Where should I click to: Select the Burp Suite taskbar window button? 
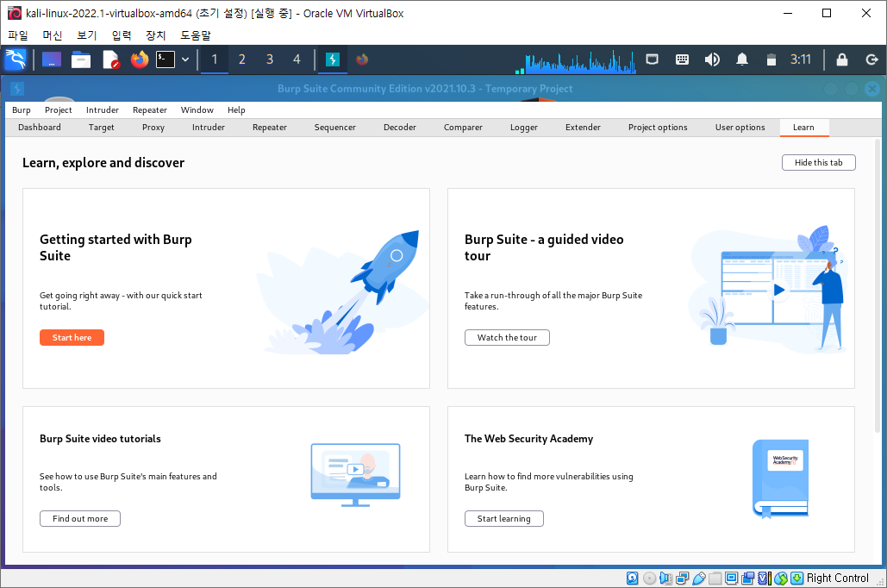[x=333, y=59]
